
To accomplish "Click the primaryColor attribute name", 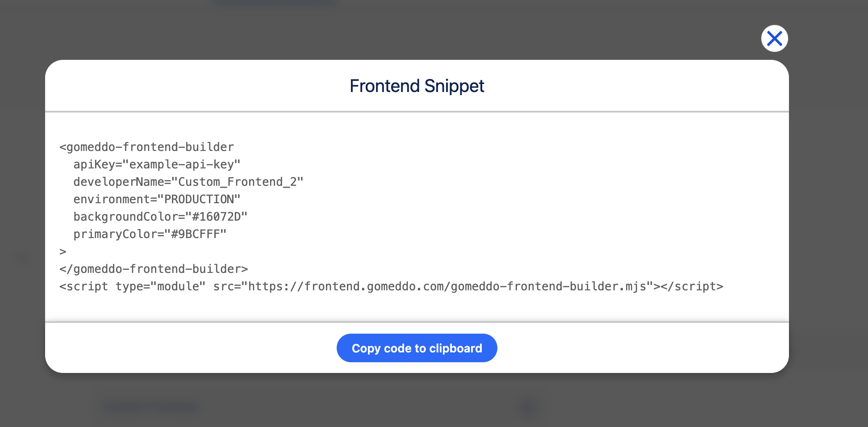I will click(115, 234).
